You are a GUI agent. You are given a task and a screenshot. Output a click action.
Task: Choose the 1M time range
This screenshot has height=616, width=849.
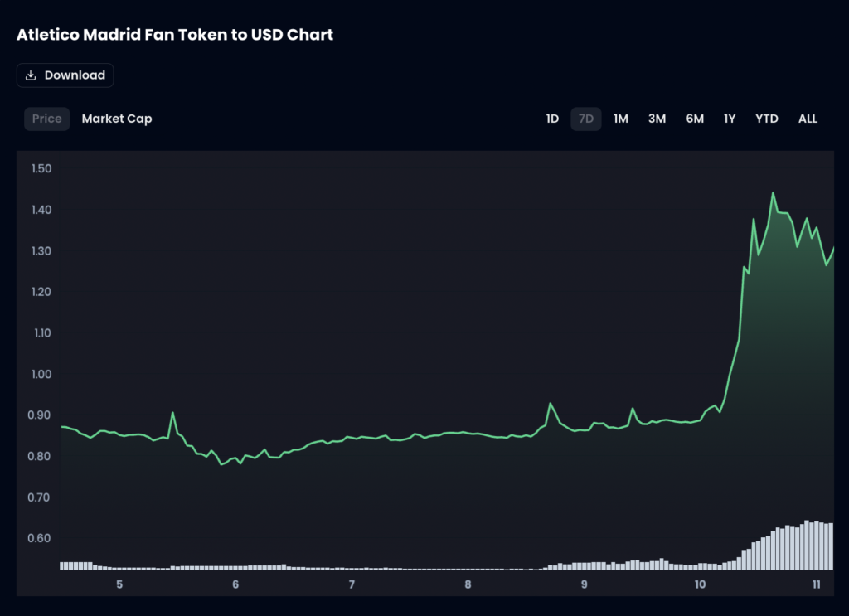(621, 119)
